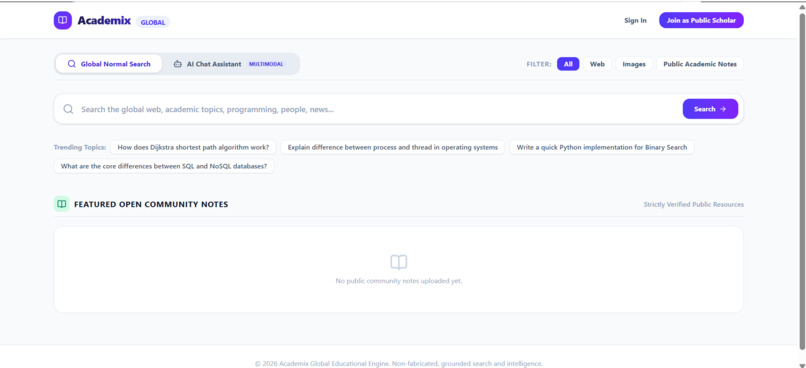Click the Academix book logo icon
This screenshot has width=806, height=368.
[x=63, y=21]
